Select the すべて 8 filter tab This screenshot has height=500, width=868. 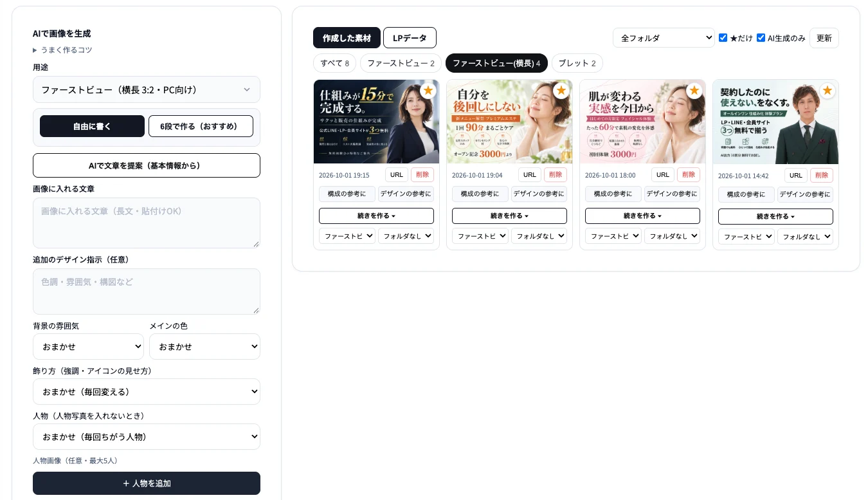click(x=335, y=63)
